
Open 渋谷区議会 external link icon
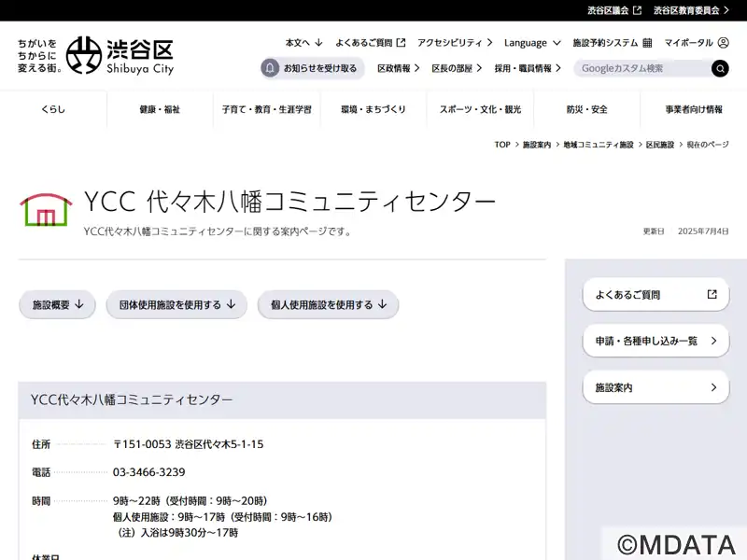(x=637, y=10)
